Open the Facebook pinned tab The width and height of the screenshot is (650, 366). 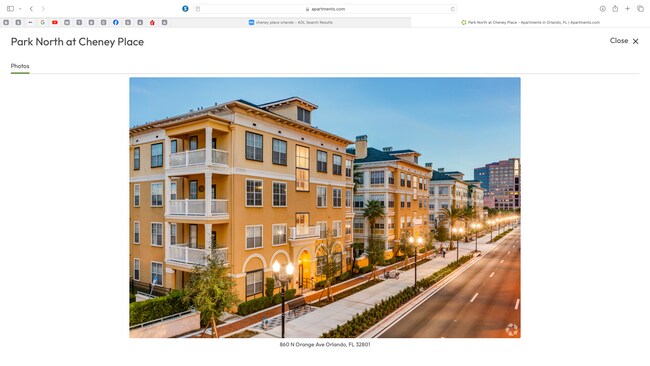116,22
